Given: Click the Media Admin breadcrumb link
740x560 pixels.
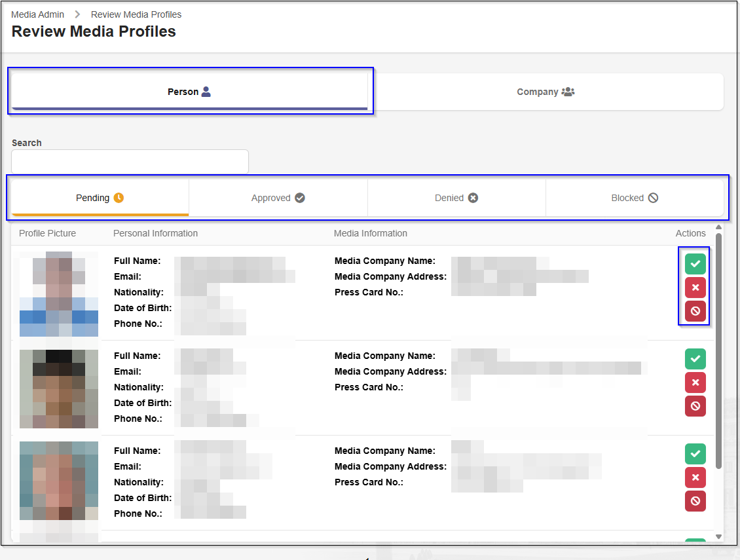Looking at the screenshot, I should (x=37, y=14).
